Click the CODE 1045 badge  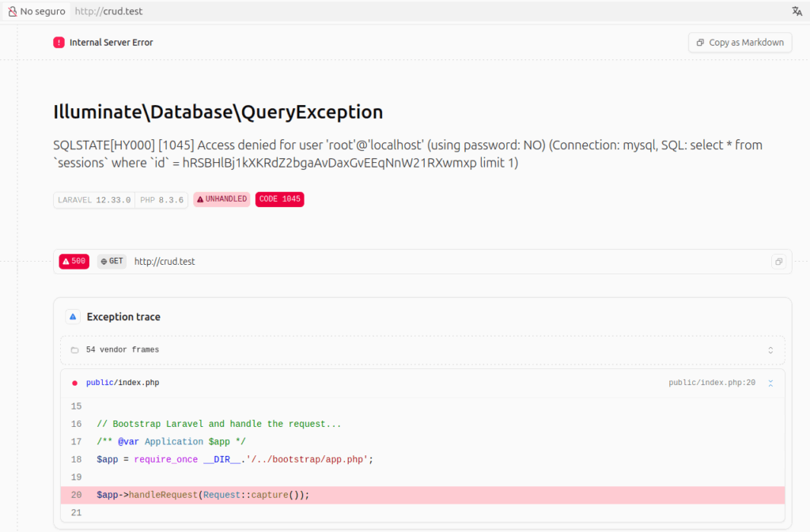click(279, 199)
